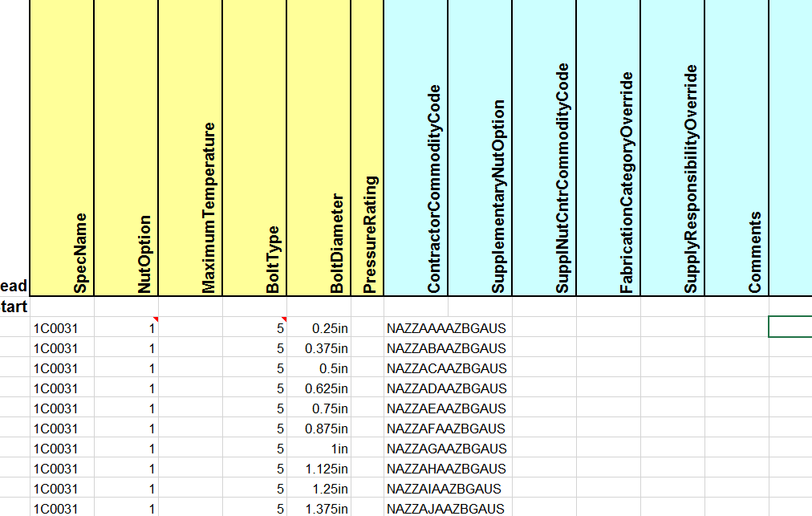Select the 0.375in bolt diameter cell
The height and width of the screenshot is (516, 812).
[x=319, y=348]
